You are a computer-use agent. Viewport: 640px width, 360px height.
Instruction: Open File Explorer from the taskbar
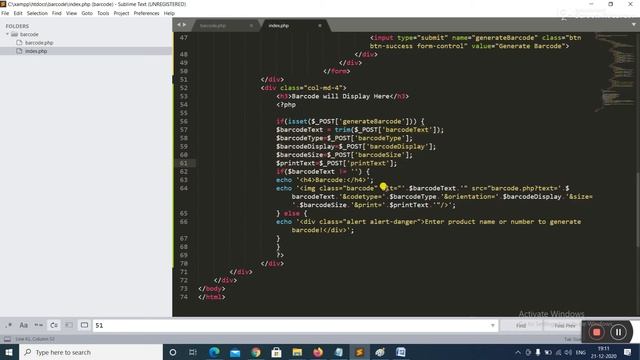coord(297,352)
